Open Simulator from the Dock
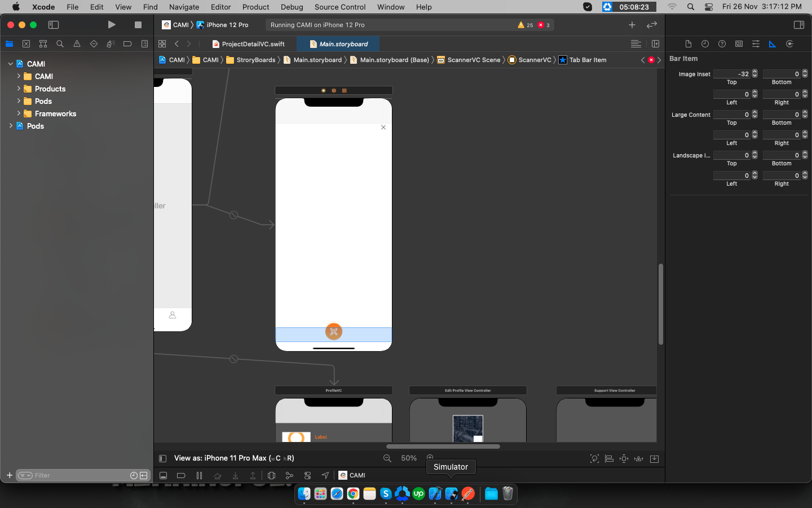 coord(451,494)
